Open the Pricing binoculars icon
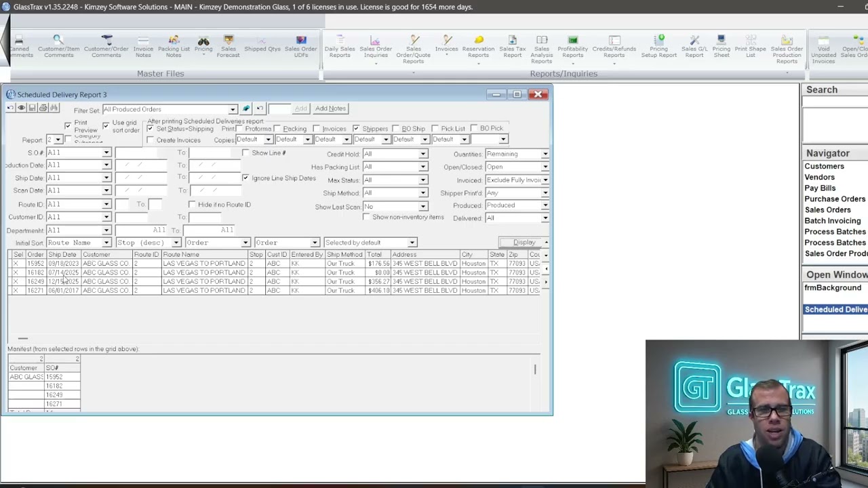Image resolution: width=868 pixels, height=488 pixels. point(203,45)
